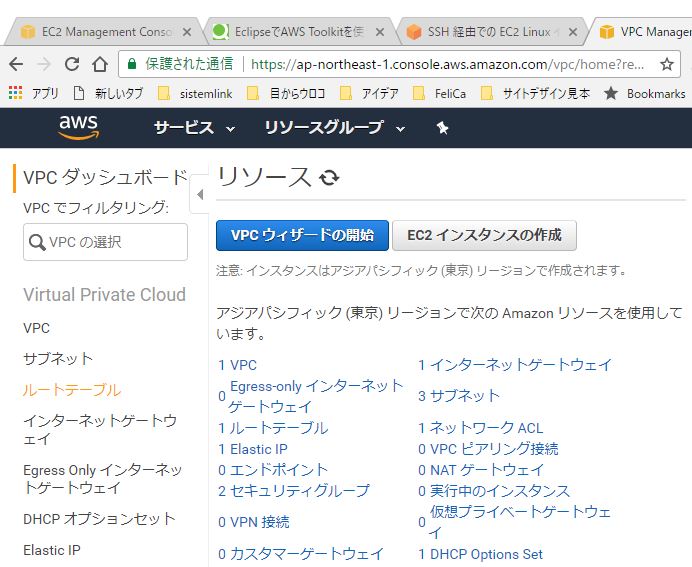Open the sistemlink bookmark folder
Image resolution: width=692 pixels, height=567 pixels.
(195, 93)
